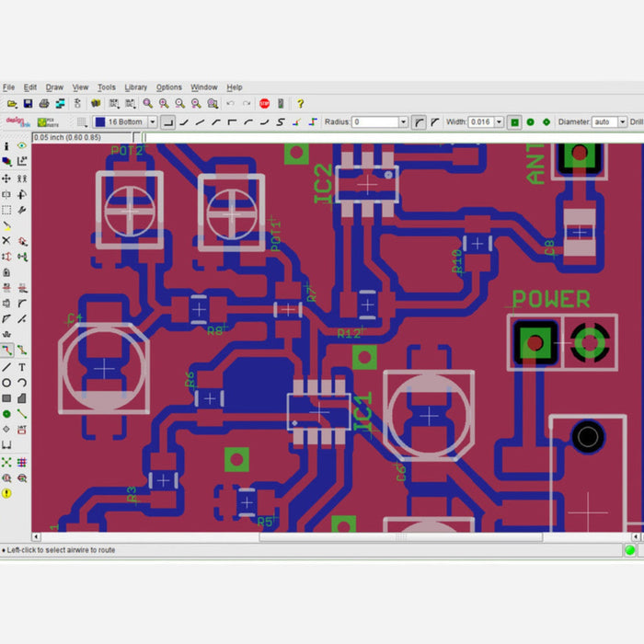Choose the round via shape option

[x=531, y=121]
